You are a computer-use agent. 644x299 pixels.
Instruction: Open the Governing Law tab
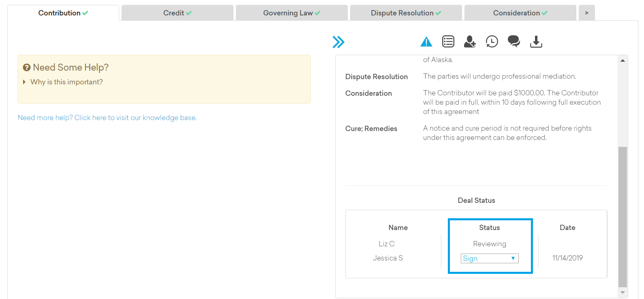(x=291, y=13)
